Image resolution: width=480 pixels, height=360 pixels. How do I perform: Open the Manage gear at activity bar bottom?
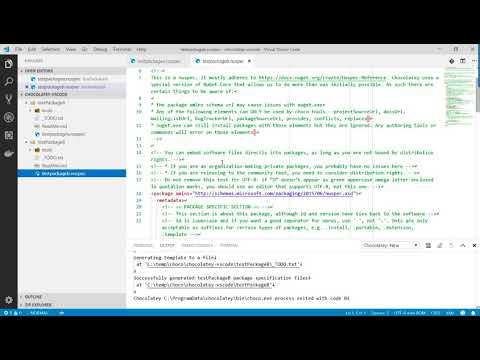[x=9, y=300]
